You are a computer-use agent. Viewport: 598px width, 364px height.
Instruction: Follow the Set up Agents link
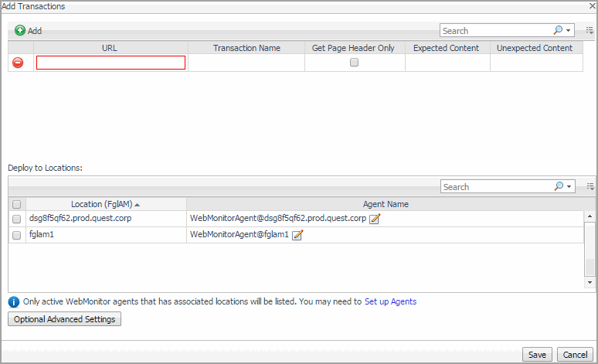390,301
